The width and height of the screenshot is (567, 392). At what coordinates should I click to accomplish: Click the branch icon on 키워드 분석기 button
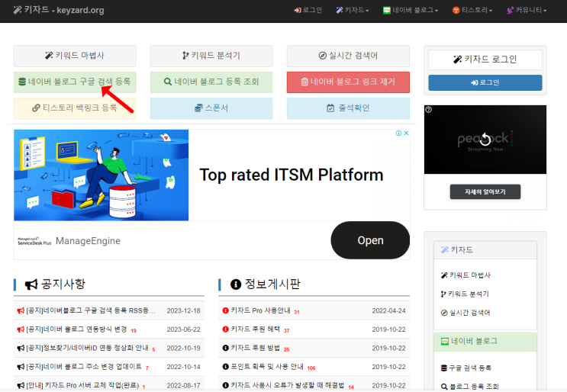pos(185,56)
